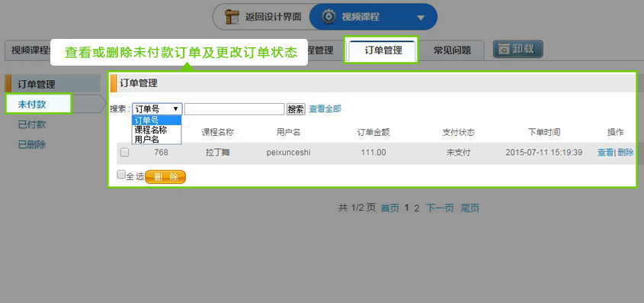Click page 1 in pagination

407,208
